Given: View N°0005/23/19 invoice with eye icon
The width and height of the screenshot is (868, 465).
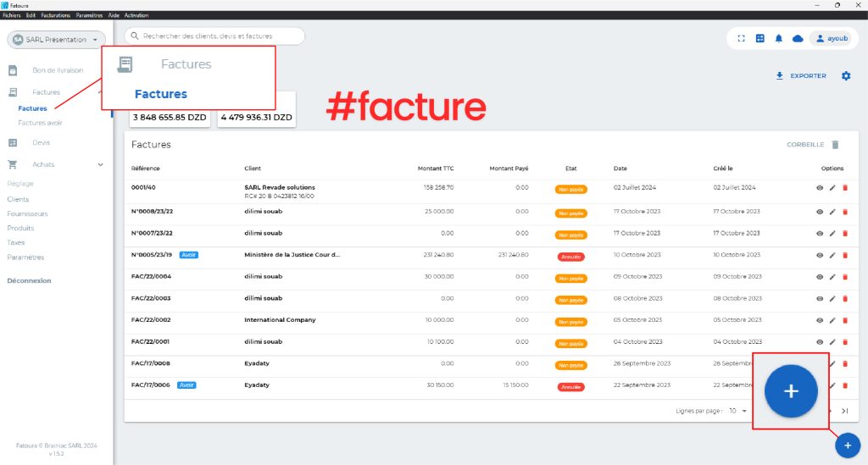Looking at the screenshot, I should point(820,256).
